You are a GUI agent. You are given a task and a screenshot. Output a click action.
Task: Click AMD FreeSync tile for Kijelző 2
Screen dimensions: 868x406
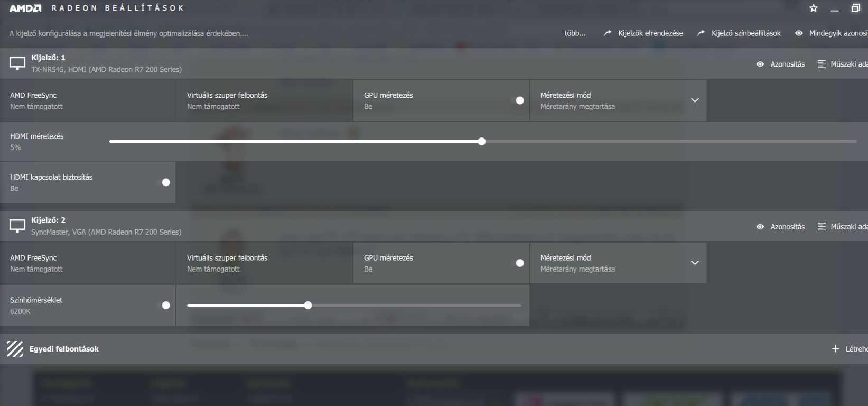tap(88, 263)
